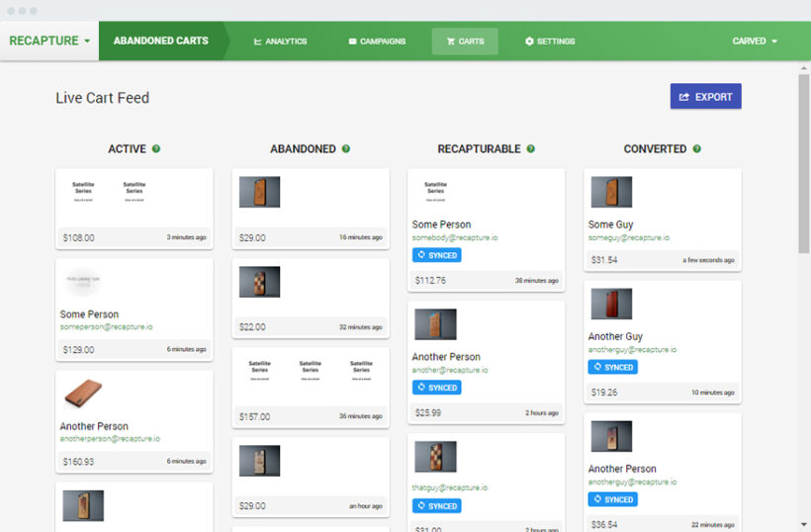Open Settings from the top navigation

pos(549,42)
